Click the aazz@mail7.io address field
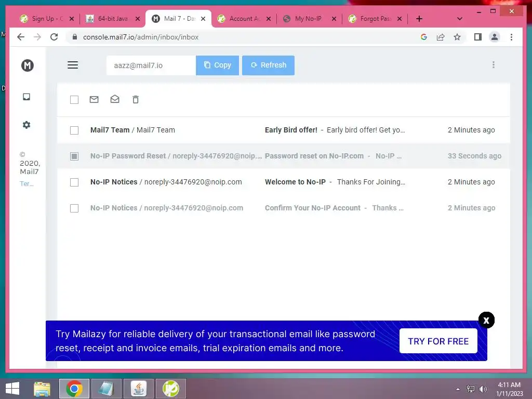Viewport: 532px width, 399px height. [x=151, y=65]
